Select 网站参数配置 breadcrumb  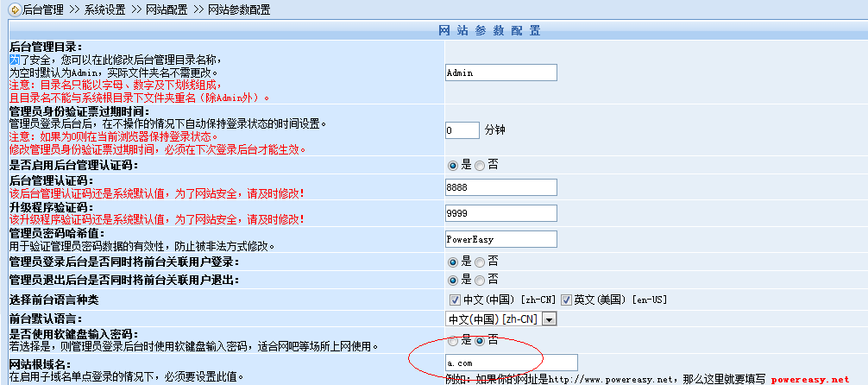tap(240, 10)
